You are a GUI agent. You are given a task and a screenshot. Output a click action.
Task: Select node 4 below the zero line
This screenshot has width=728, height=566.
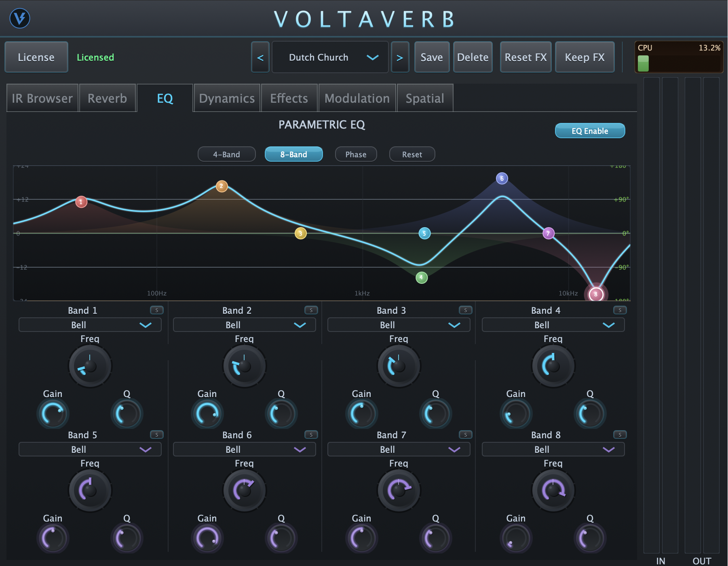[x=421, y=277]
